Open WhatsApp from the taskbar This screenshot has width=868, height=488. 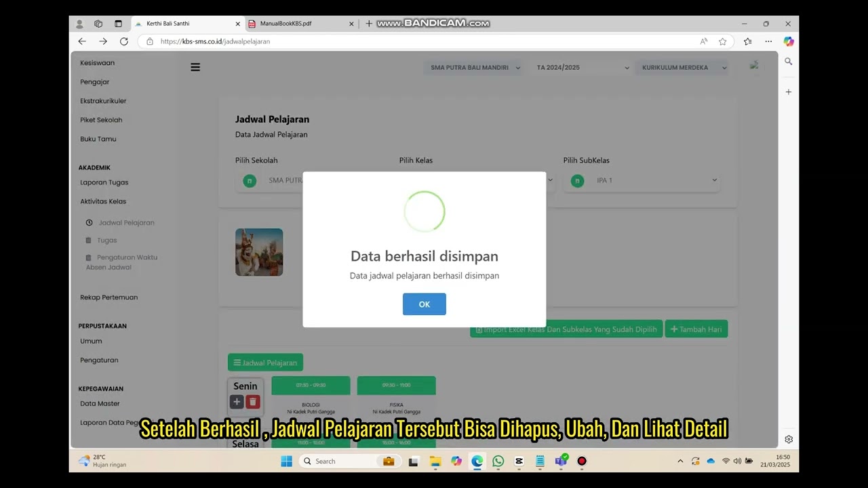(498, 461)
